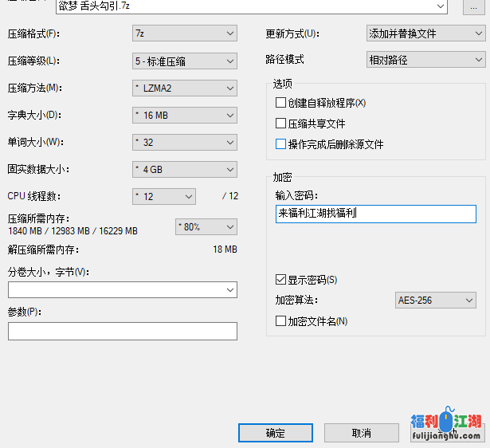Open the CPU 线程数 dropdown

[x=164, y=196]
